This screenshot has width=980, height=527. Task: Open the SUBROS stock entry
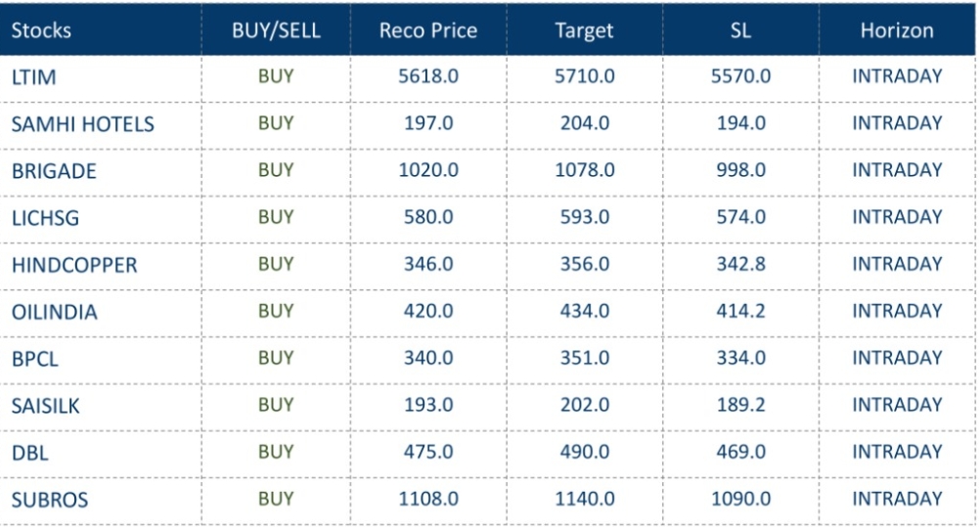(50, 500)
